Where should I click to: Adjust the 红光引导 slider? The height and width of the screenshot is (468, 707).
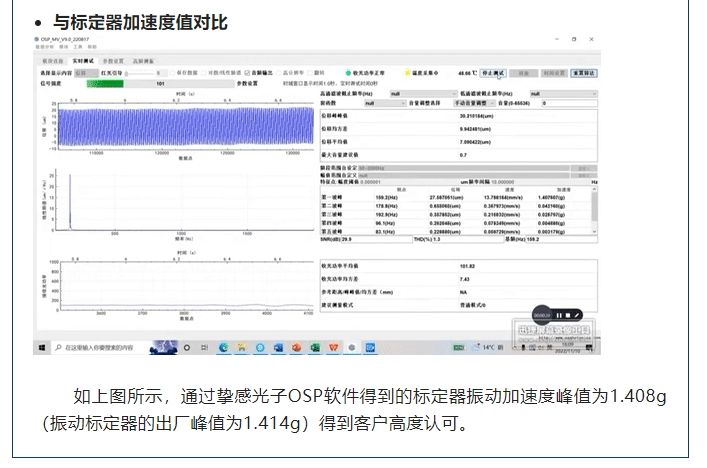click(x=128, y=73)
